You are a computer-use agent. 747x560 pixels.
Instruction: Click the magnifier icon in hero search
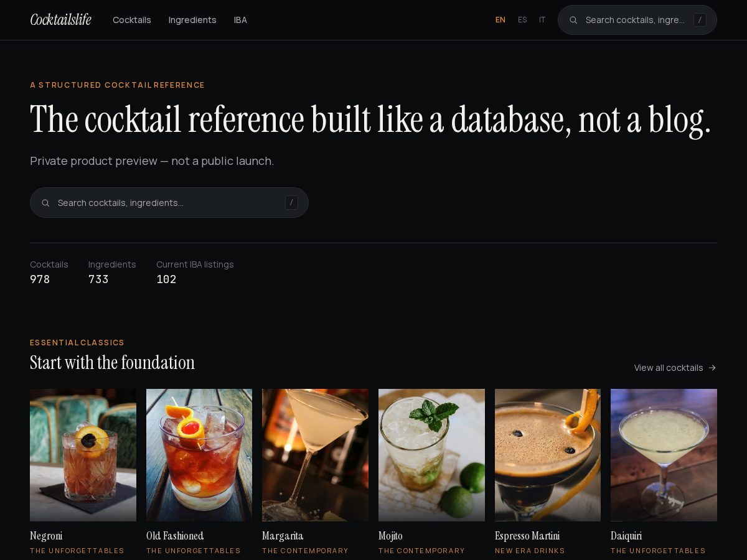click(x=45, y=203)
